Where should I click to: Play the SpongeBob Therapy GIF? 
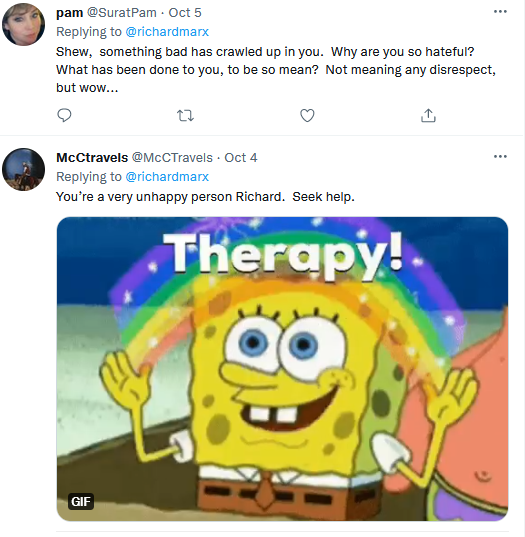coord(282,369)
